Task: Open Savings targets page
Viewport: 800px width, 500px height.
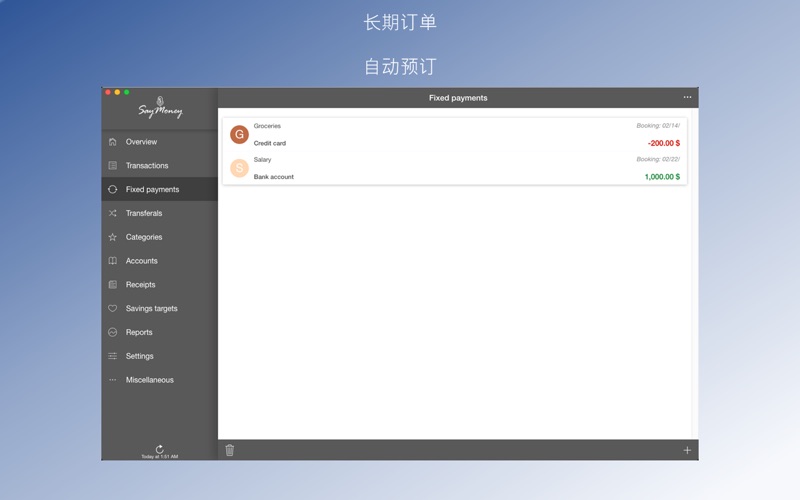Action: tap(160, 308)
